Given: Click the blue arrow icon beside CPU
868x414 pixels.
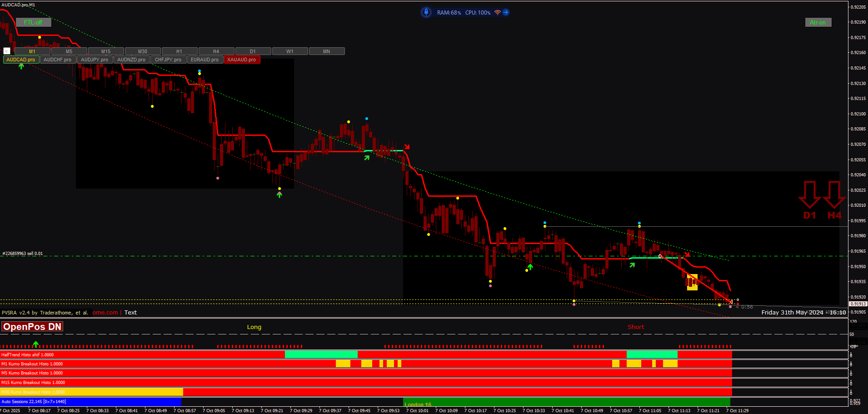Looking at the screenshot, I should (506, 12).
